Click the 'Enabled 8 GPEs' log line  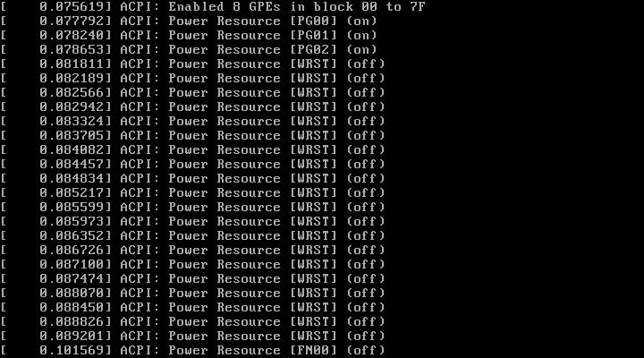213,6
